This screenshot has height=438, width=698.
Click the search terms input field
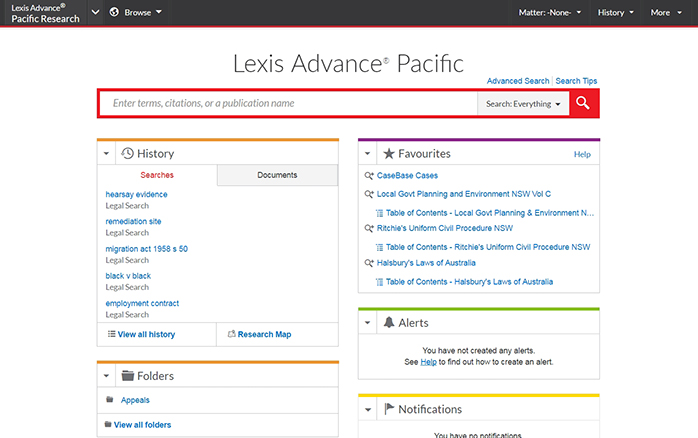tap(288, 103)
